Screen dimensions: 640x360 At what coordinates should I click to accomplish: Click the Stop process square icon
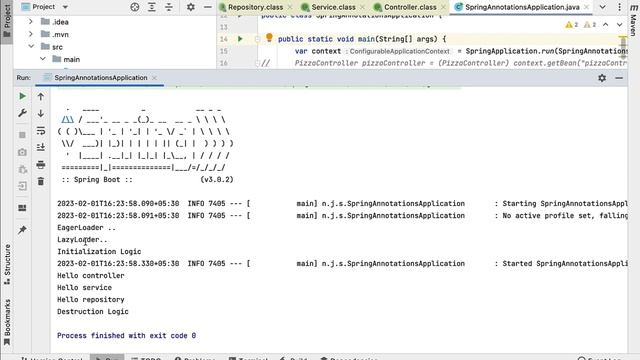coord(22,135)
